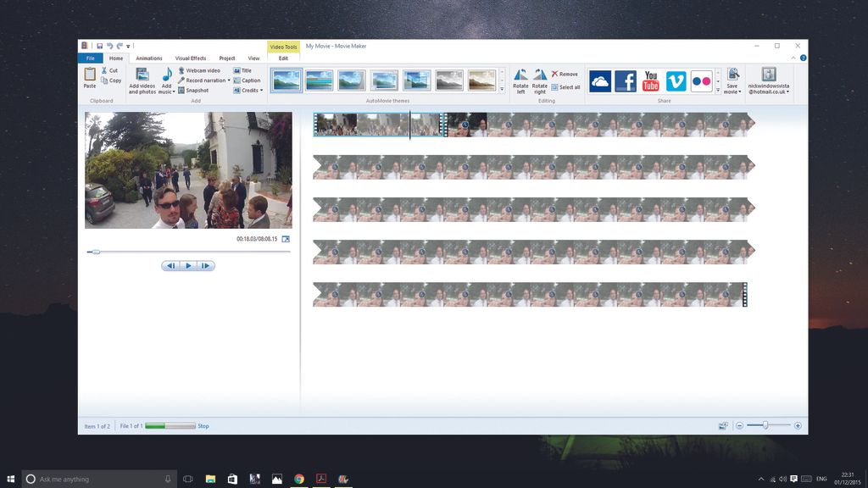Collapse the ribbon with the chevron arrow
The width and height of the screenshot is (868, 488).
pos(793,56)
